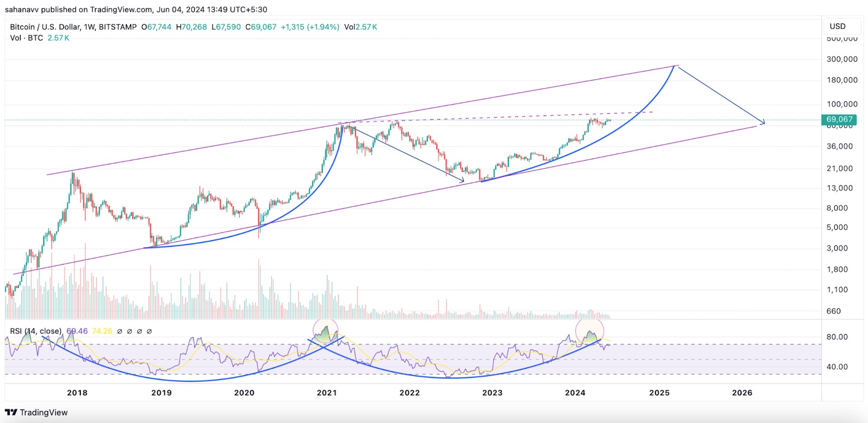Click the 2025 label on time axis
Viewport: 868px width, 423px height.
[x=659, y=393]
